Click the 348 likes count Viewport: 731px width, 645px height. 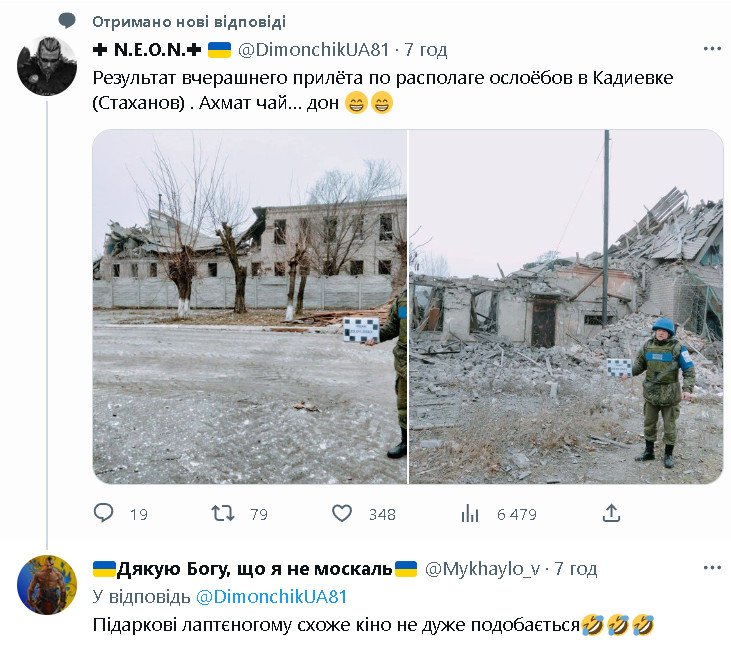coord(382,515)
